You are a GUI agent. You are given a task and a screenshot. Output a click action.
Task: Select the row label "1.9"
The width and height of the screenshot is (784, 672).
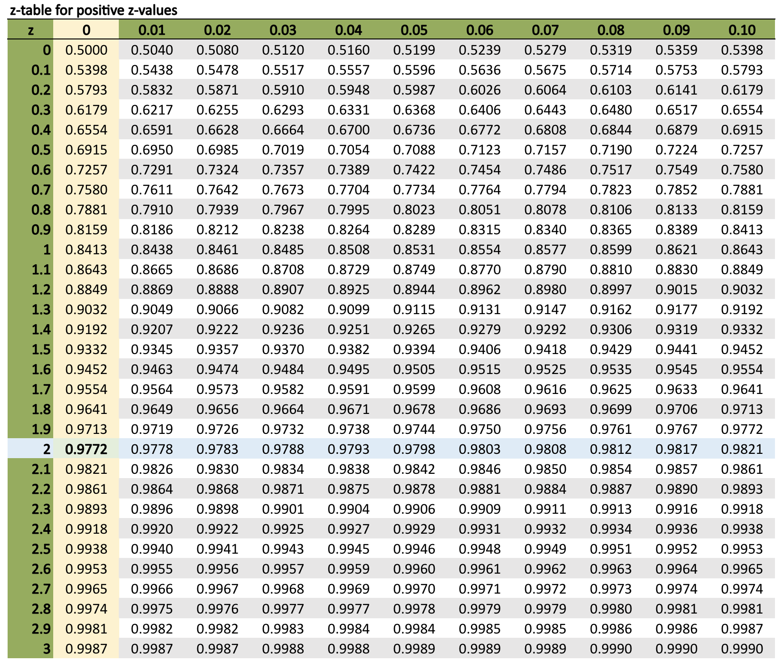[x=30, y=429]
